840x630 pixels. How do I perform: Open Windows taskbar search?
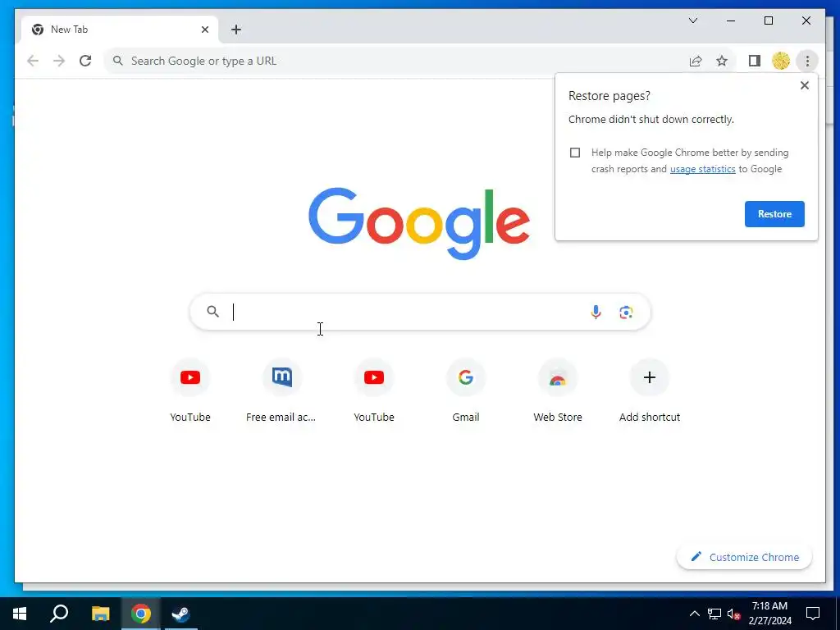click(x=59, y=614)
